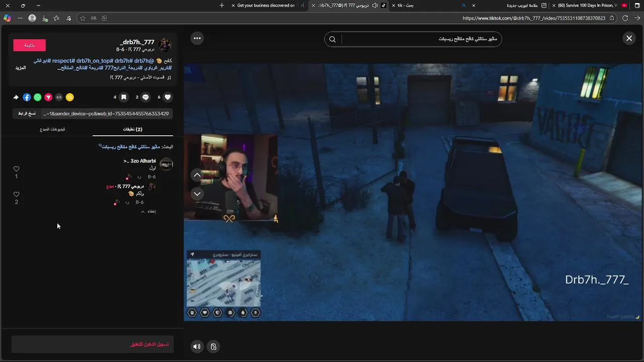The image size is (644, 362).
Task: Switch to the creator videos tab
Action: (x=52, y=129)
